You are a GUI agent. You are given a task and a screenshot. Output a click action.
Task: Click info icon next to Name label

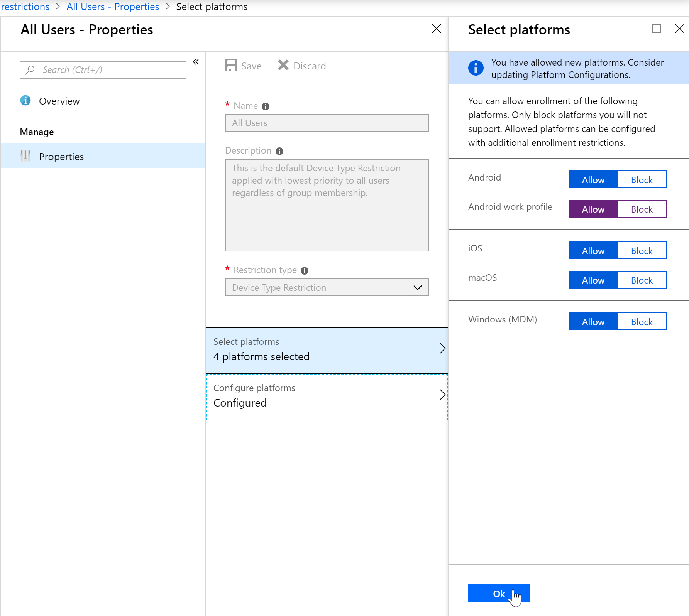266,106
